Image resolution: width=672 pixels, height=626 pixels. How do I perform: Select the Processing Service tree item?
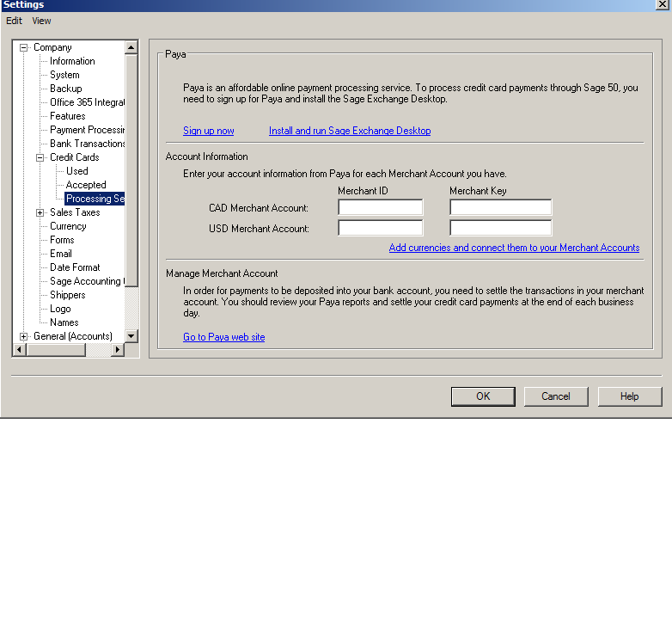95,199
